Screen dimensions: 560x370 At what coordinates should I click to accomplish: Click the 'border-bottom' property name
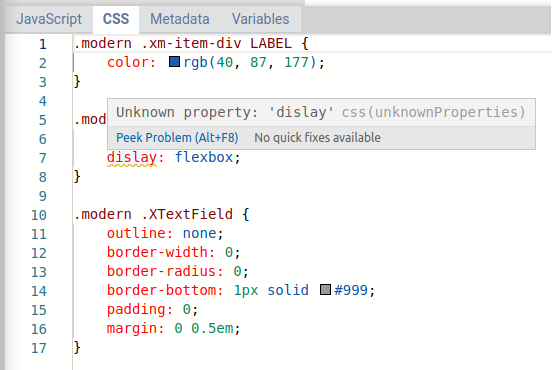point(161,290)
